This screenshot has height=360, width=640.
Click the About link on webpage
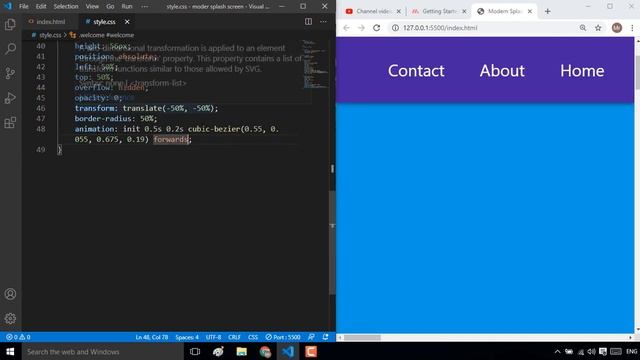click(x=502, y=71)
